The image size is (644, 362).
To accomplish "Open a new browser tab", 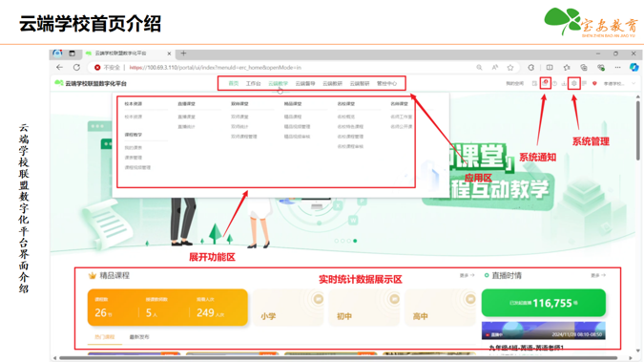I will click(183, 53).
